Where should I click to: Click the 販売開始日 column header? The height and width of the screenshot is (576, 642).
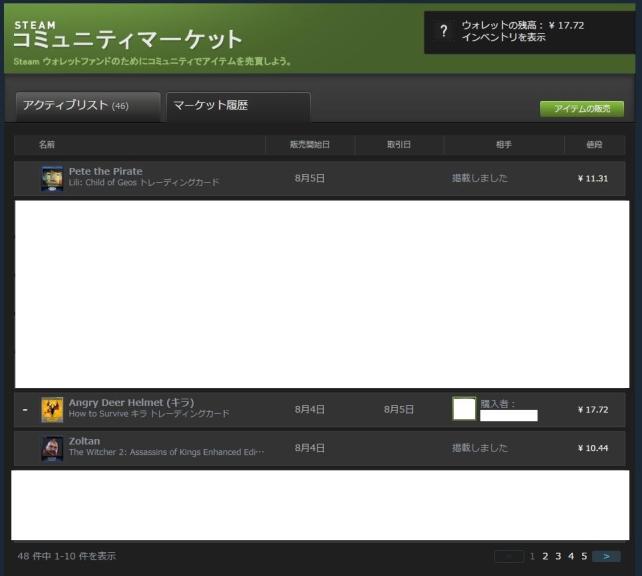(310, 145)
